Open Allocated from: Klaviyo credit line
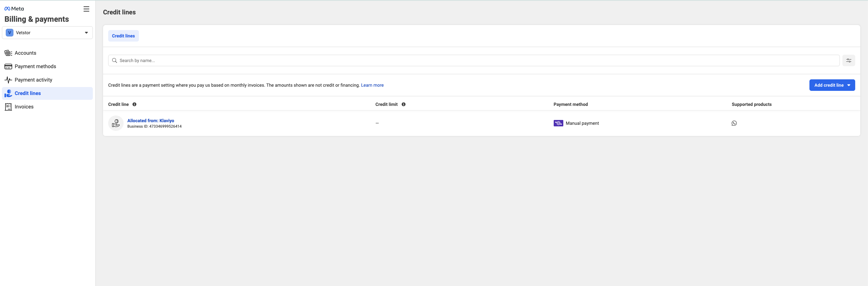Viewport: 868px width, 286px height. coord(151,121)
